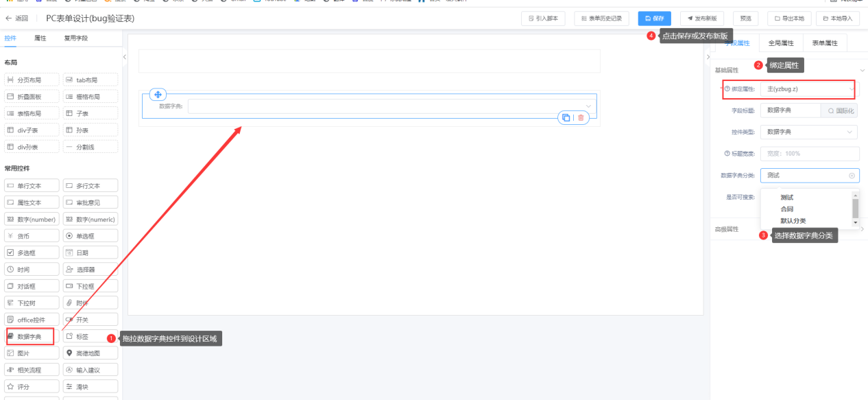Choose the 输入建议 input suggestion control
868x400 pixels.
tap(91, 370)
